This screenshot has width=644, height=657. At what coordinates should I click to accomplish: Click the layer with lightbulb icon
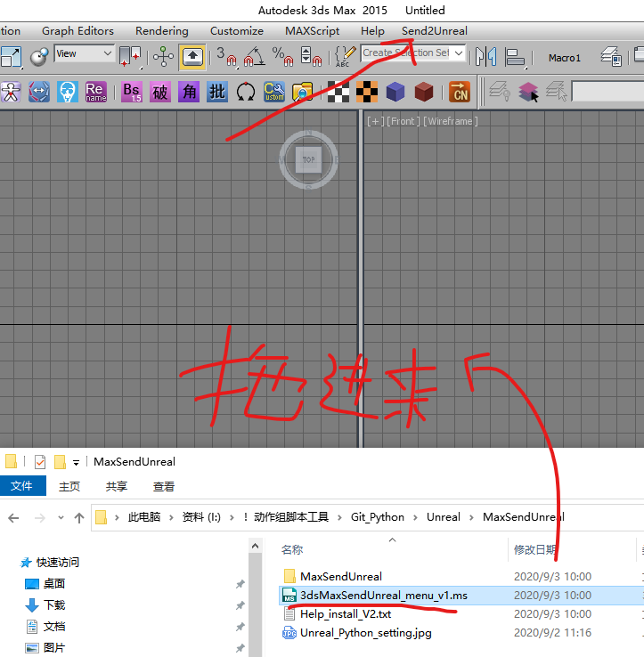pyautogui.click(x=500, y=91)
